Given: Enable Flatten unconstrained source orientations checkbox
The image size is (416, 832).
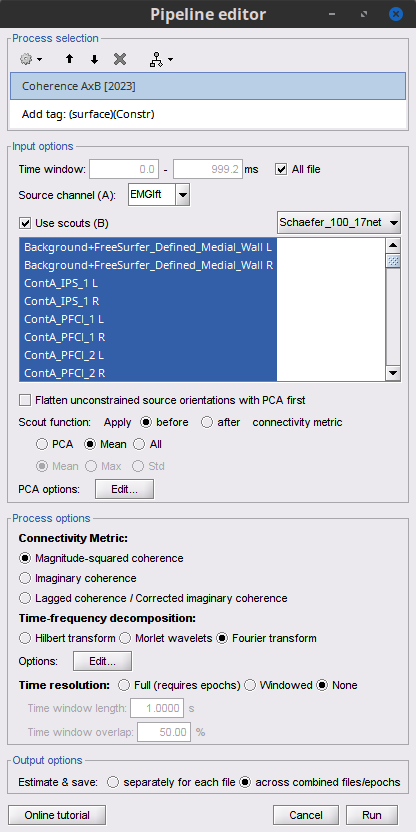Looking at the screenshot, I should (x=24, y=400).
